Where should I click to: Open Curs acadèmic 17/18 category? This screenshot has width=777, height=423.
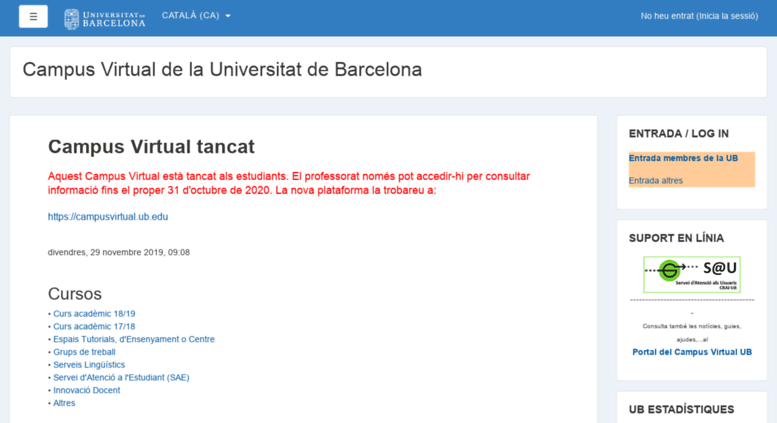tap(94, 326)
